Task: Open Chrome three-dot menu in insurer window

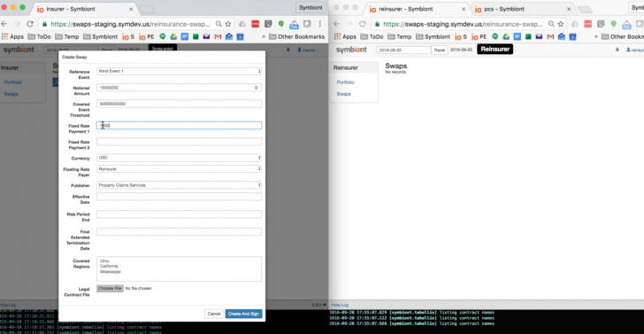Action: pos(320,24)
